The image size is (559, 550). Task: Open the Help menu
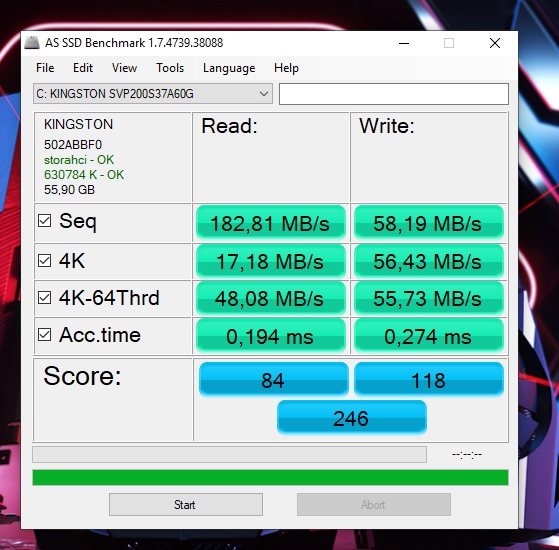pos(286,68)
